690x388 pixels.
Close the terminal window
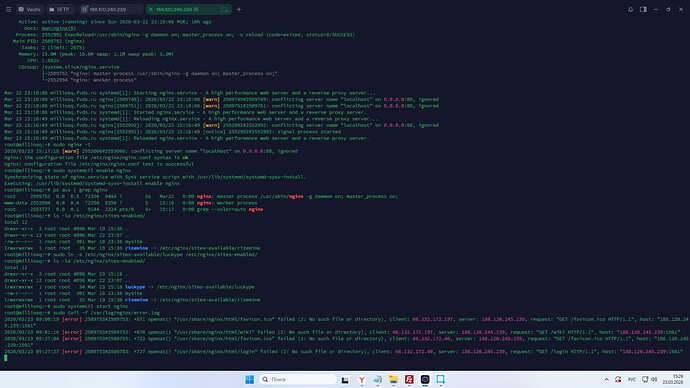pos(681,9)
